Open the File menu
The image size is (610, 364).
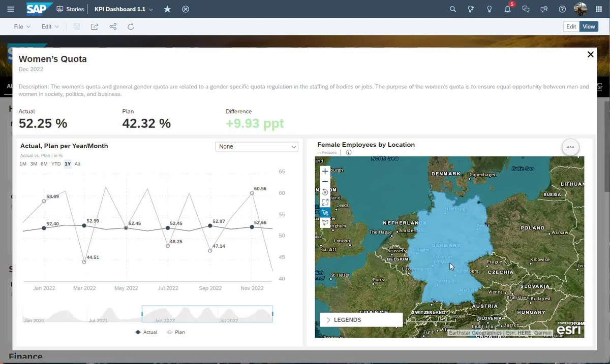(20, 26)
